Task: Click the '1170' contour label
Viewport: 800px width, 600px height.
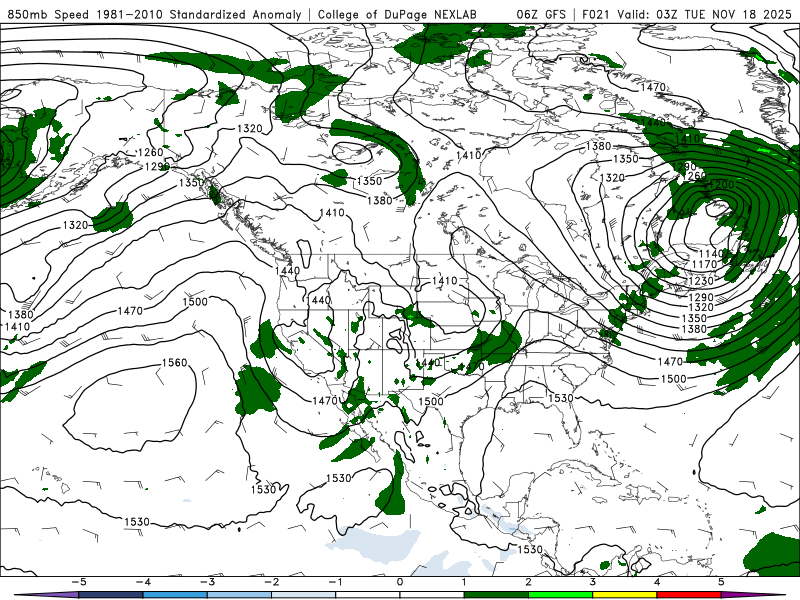Action: (704, 264)
